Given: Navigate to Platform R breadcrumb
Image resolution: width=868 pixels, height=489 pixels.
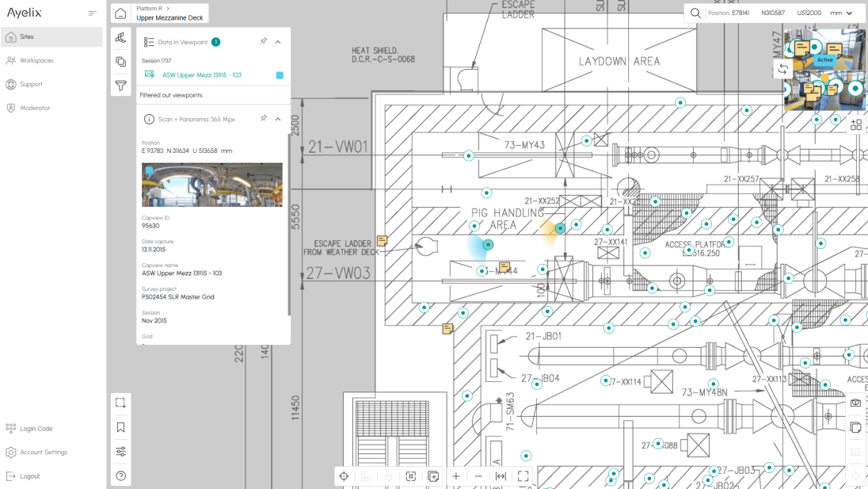Looking at the screenshot, I should [150, 8].
